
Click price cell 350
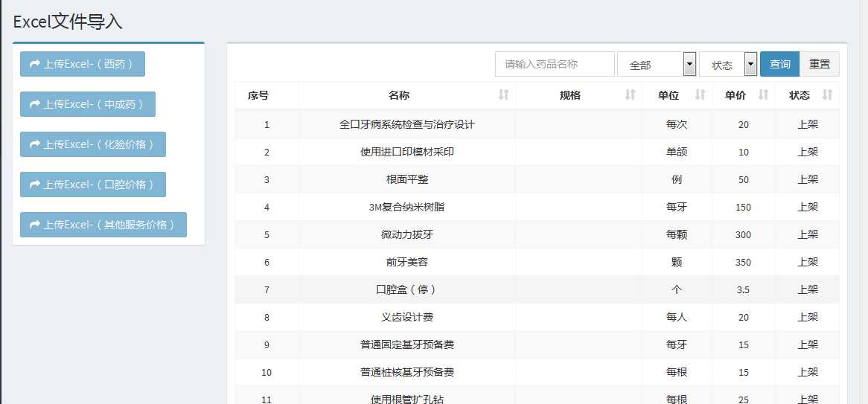pos(744,263)
